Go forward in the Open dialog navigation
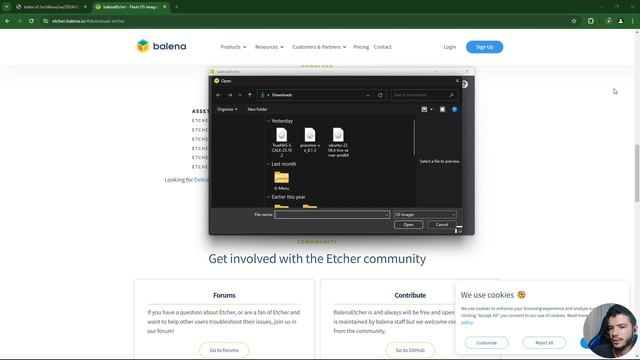The image size is (640, 360). [230, 95]
